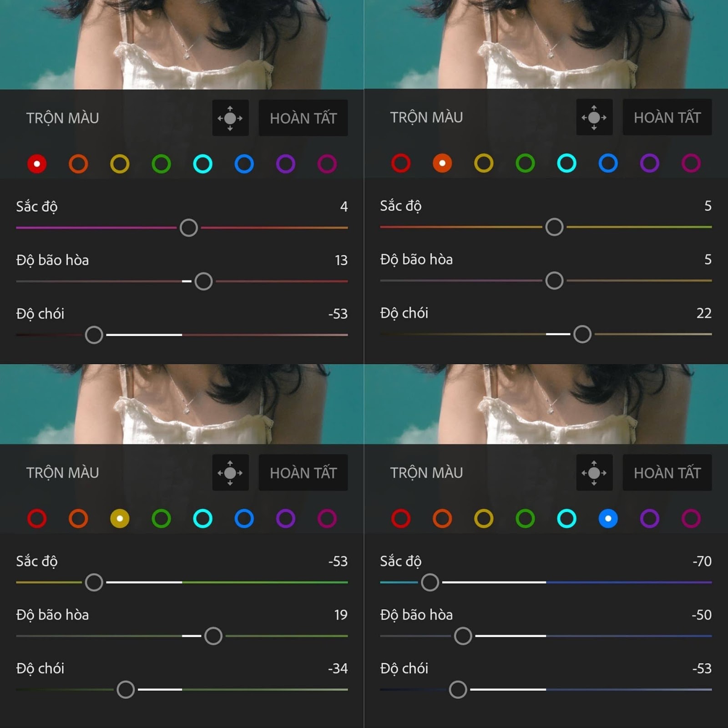Click Độ bão hòa slider handle at value 19
The height and width of the screenshot is (728, 728).
[213, 636]
